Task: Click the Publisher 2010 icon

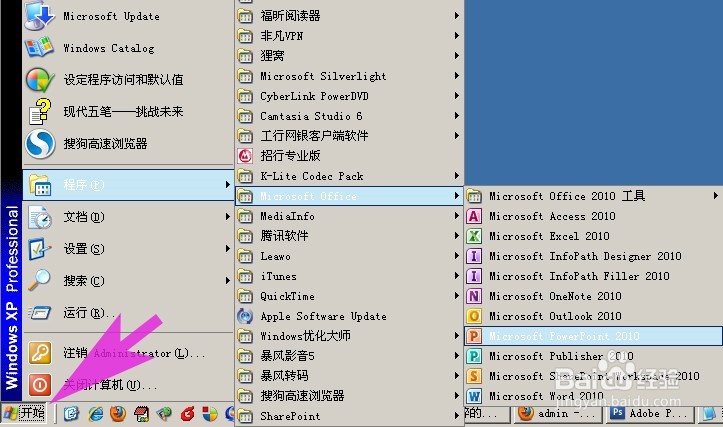Action: point(474,356)
